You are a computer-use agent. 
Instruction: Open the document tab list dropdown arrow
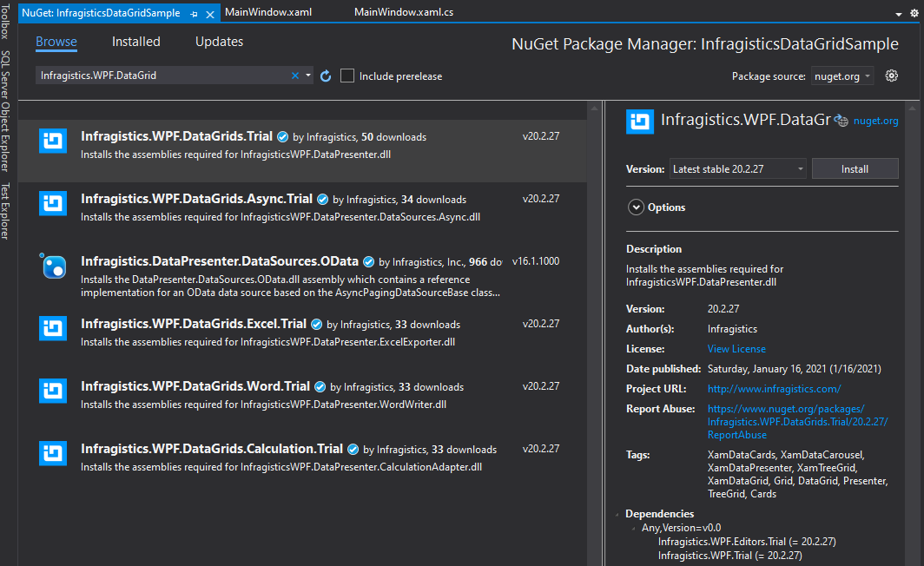point(899,14)
